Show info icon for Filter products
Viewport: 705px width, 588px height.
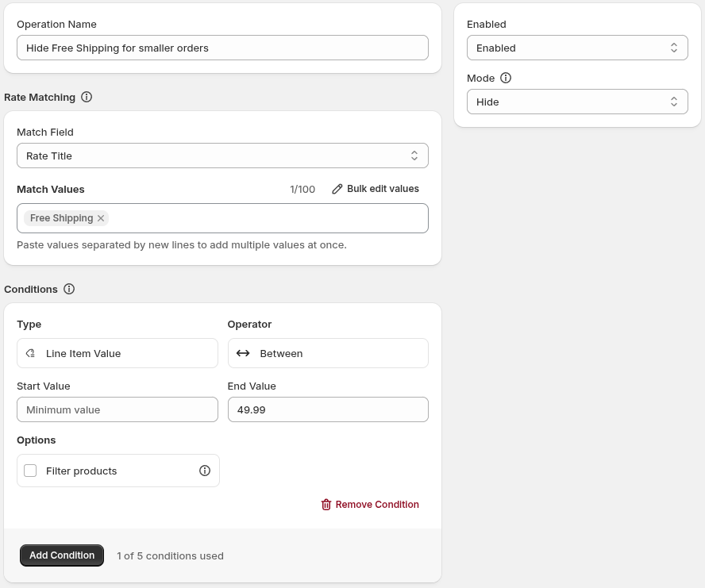205,471
